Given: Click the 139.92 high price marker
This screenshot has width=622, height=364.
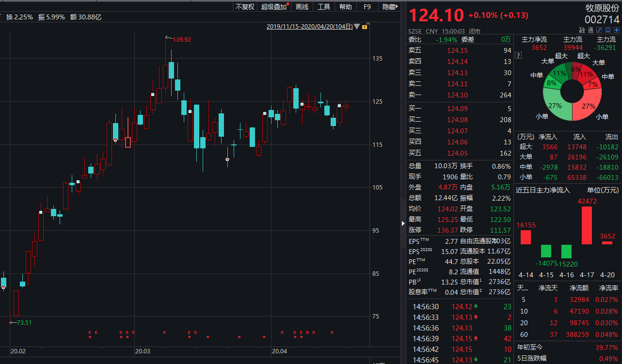Looking at the screenshot, I should pos(182,39).
